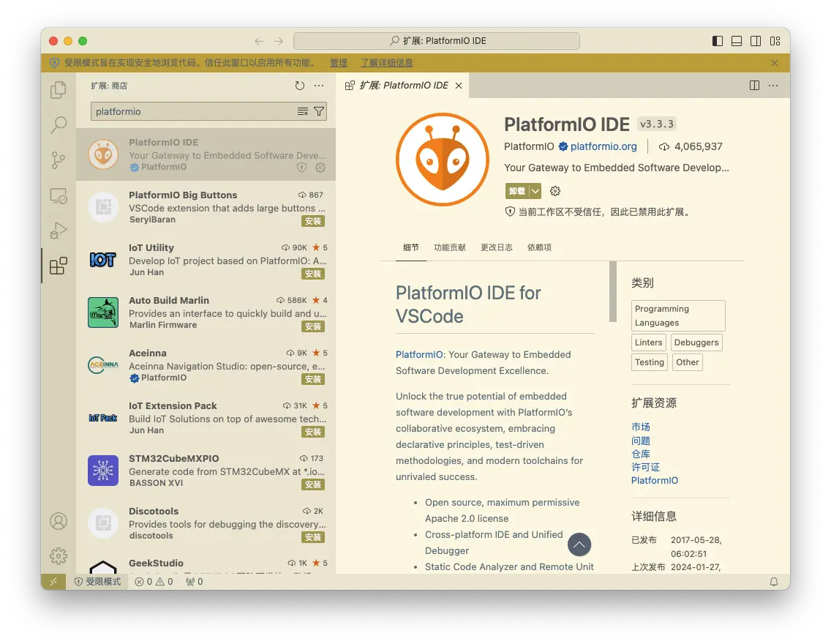This screenshot has height=644, width=831.
Task: Open the Run and Debug view
Action: pos(59,231)
